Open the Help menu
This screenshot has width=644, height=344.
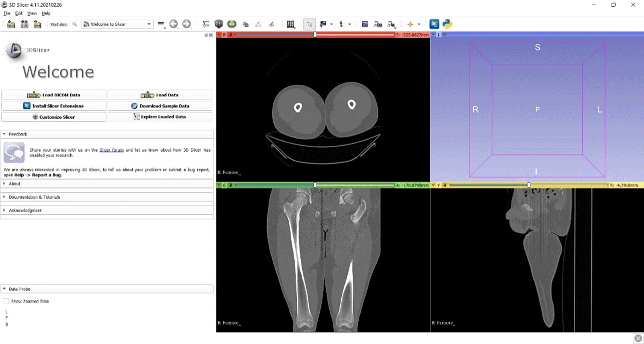(x=46, y=13)
